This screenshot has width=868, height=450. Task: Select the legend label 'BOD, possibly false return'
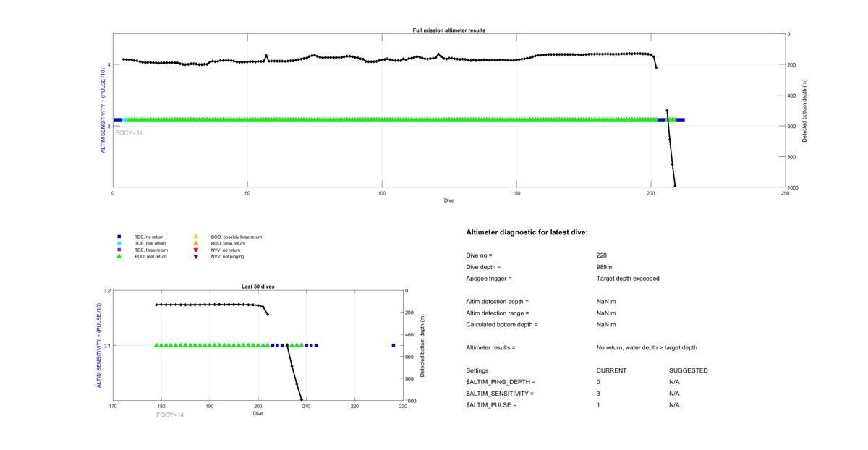click(237, 237)
